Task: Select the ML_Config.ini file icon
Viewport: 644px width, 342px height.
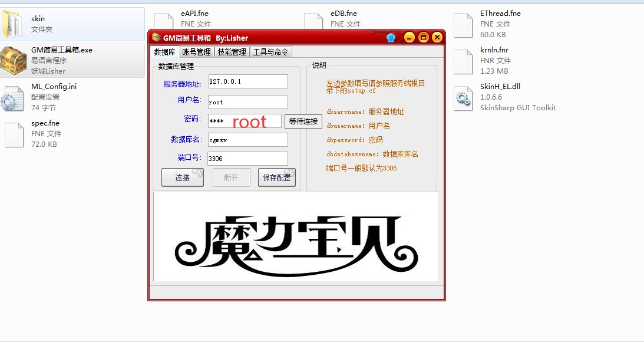Action: pyautogui.click(x=12, y=98)
